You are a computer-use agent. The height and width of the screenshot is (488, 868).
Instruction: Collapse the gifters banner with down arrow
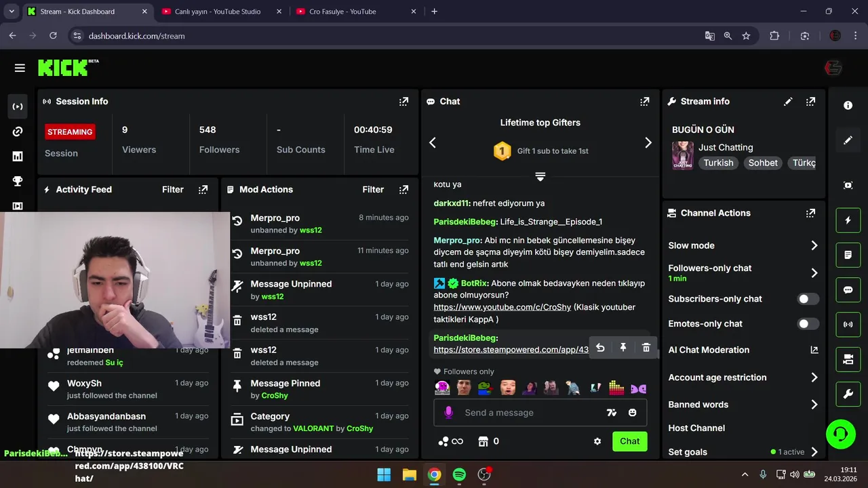point(540,176)
